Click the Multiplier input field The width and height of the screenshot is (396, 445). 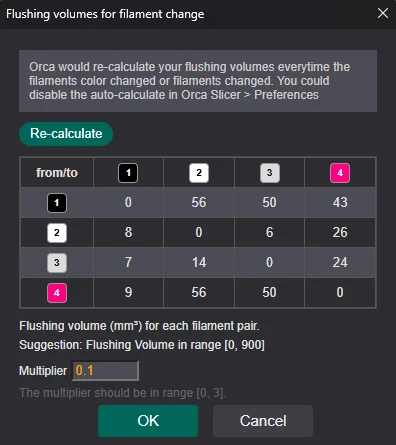[105, 371]
